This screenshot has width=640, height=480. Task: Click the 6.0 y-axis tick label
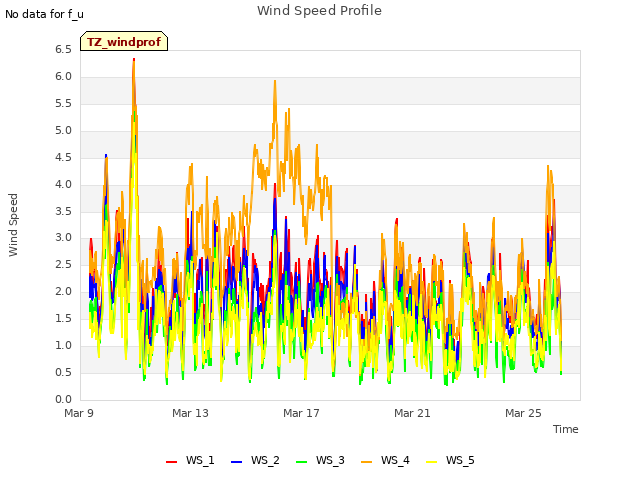(x=63, y=77)
